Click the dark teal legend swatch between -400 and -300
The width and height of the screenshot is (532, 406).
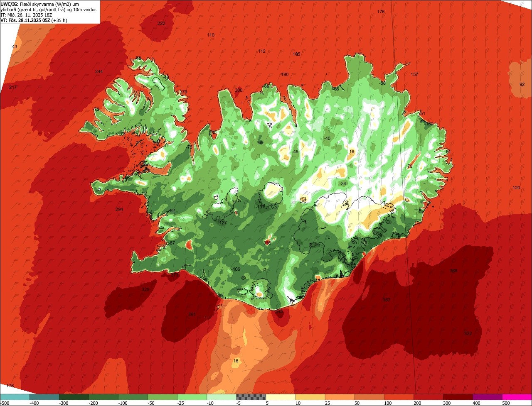pyautogui.click(x=44, y=397)
